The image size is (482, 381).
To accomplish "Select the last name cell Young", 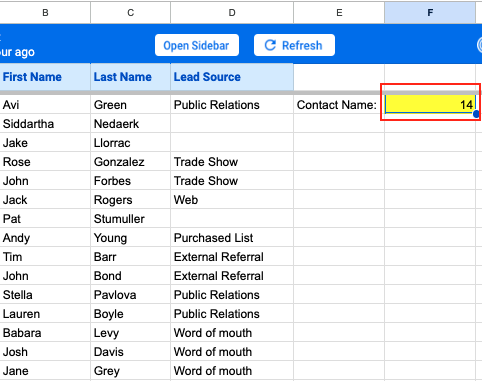I will [x=130, y=238].
